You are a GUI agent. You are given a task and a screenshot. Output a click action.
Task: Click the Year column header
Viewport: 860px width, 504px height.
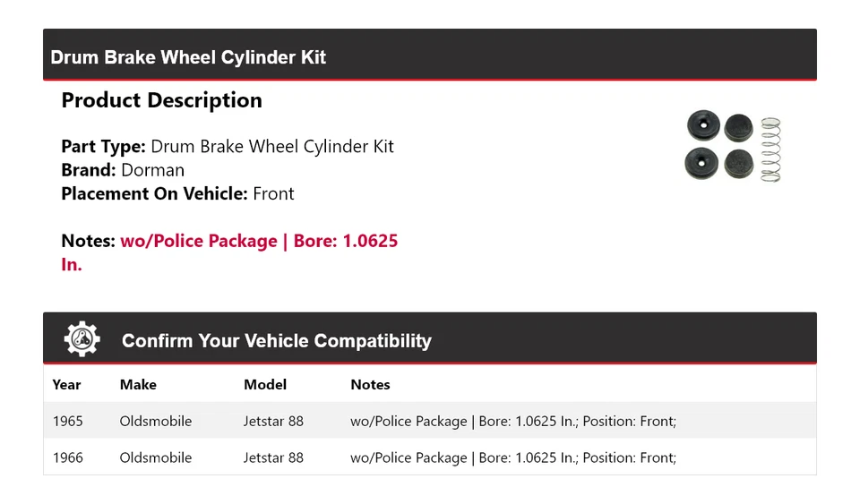[x=66, y=385]
